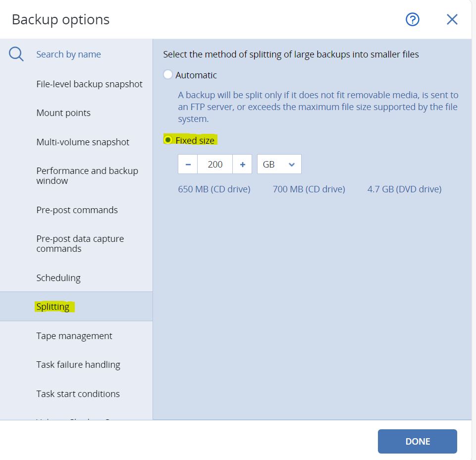
Task: Select the Automatic splitting radio button
Action: (x=168, y=75)
